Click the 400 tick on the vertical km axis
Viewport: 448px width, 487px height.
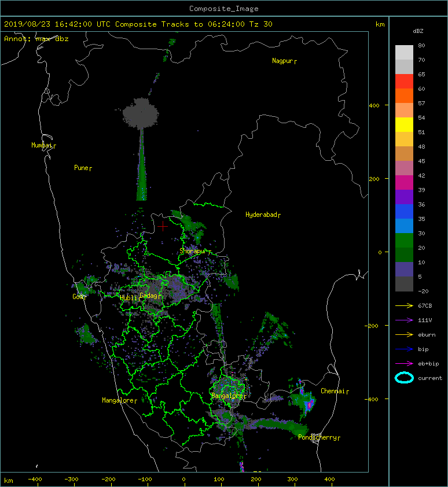(x=374, y=105)
